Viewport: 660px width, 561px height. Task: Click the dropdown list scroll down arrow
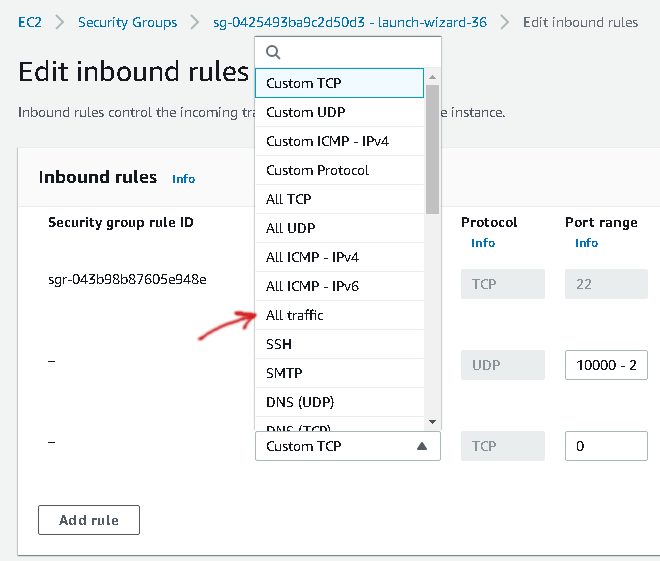click(x=432, y=422)
